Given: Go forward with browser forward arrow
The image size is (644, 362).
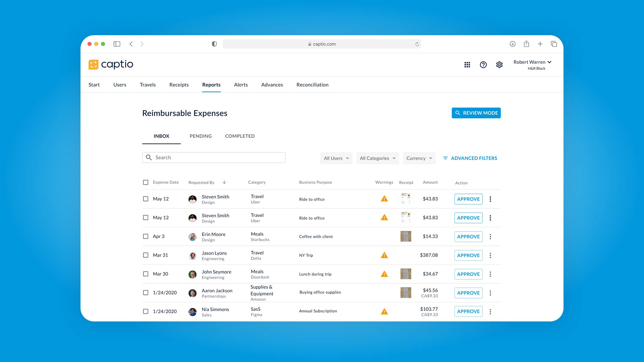Looking at the screenshot, I should [x=142, y=44].
